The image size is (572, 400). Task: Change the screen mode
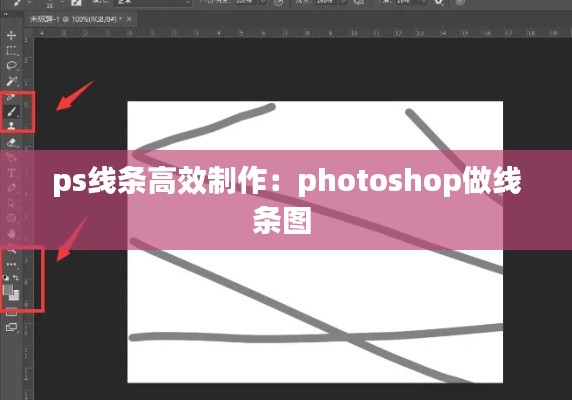click(12, 327)
